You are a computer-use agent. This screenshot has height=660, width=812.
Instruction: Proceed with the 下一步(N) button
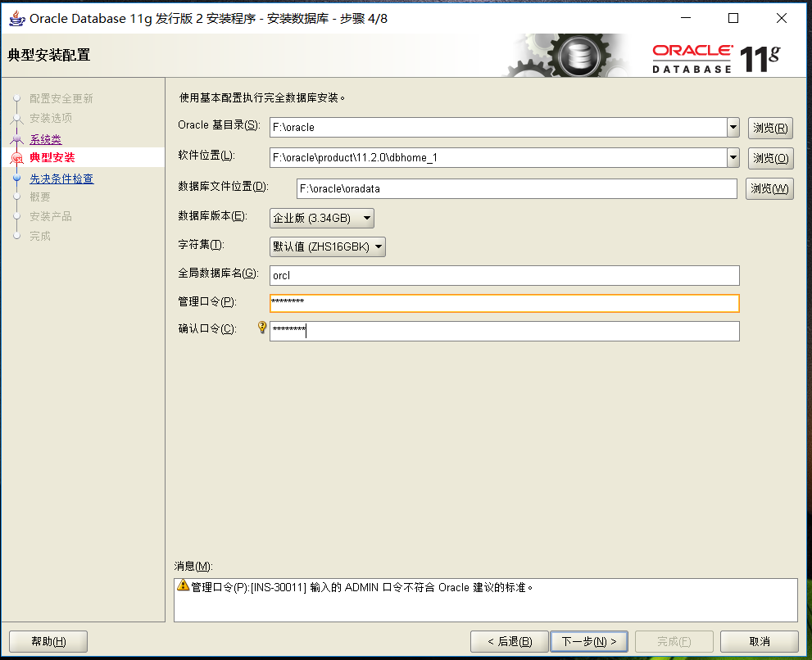pos(589,641)
